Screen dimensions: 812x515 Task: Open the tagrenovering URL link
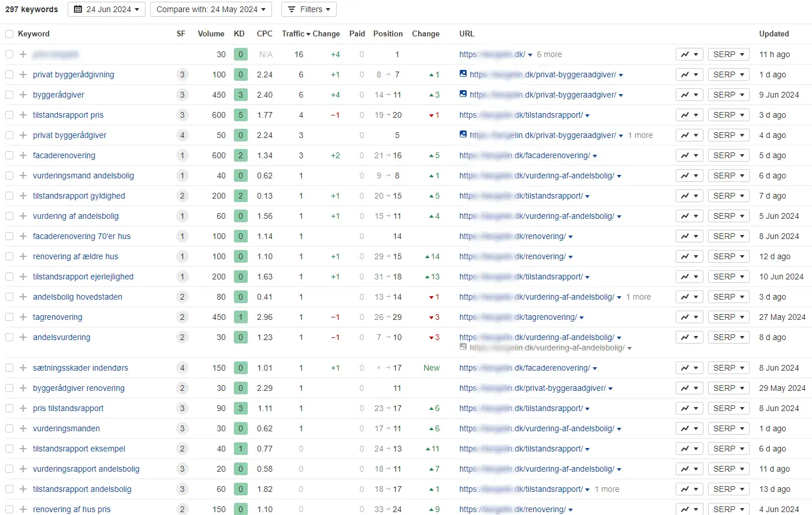(x=518, y=317)
